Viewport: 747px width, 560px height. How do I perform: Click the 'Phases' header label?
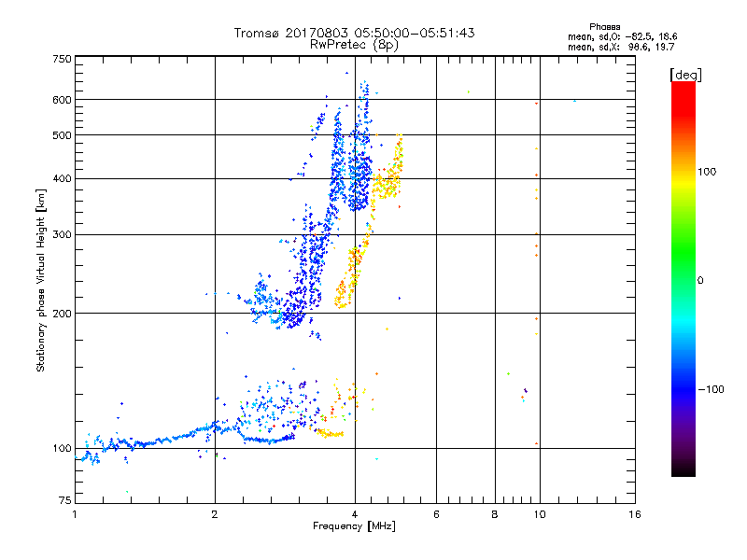pyautogui.click(x=604, y=27)
